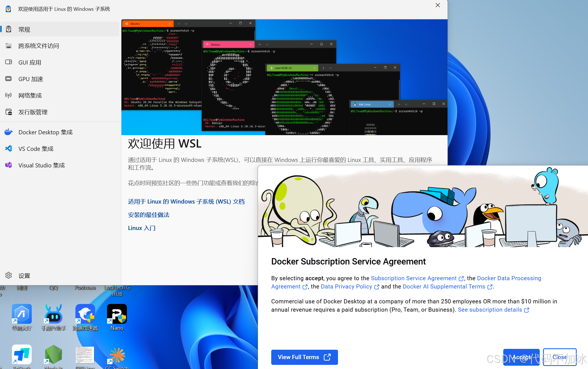
Task: Click the Visual Studio logo icon
Action: 9,165
